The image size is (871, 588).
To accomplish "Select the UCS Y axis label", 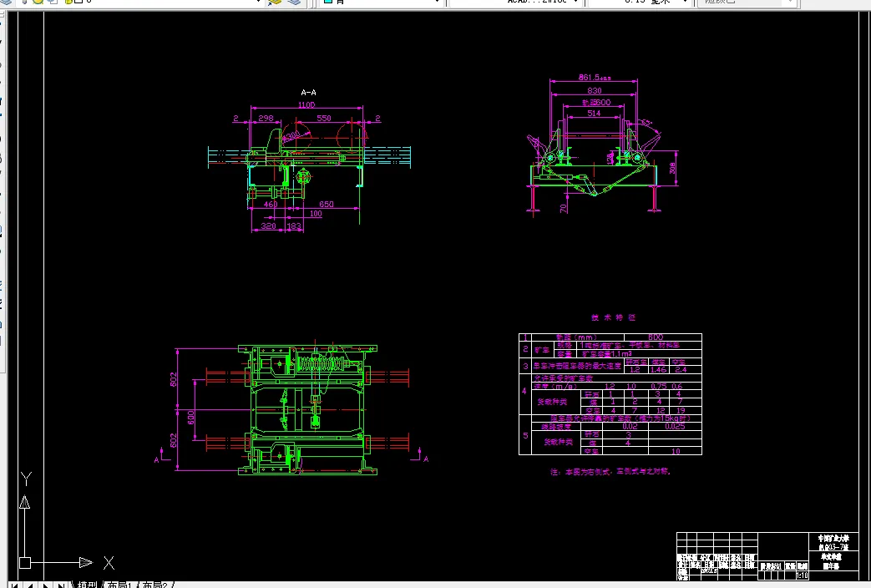I will pyautogui.click(x=26, y=479).
